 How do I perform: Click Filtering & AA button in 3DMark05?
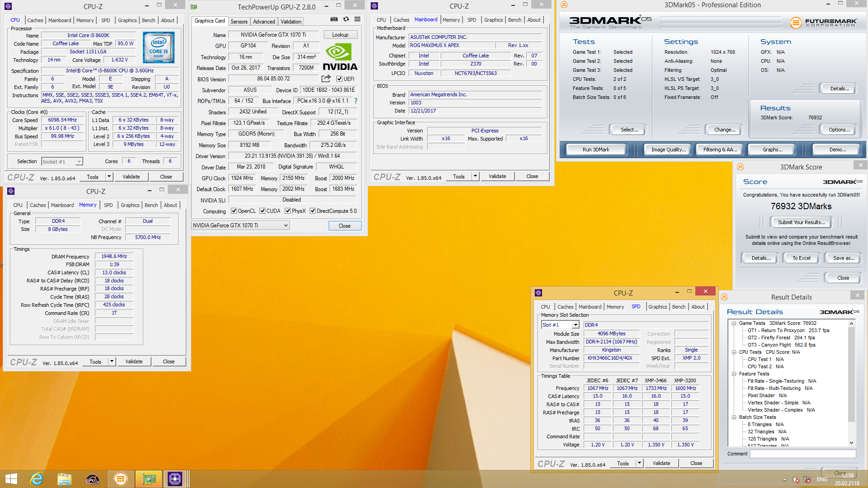click(720, 150)
